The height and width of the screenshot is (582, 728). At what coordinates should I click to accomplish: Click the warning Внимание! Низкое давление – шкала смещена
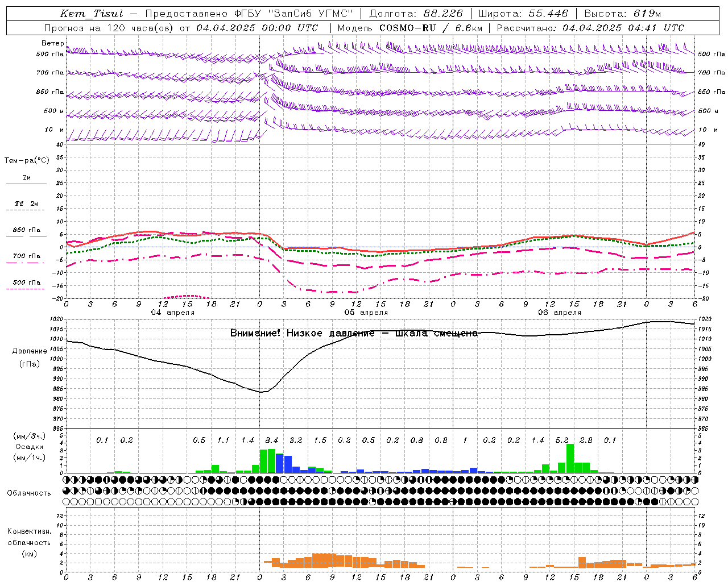(354, 333)
